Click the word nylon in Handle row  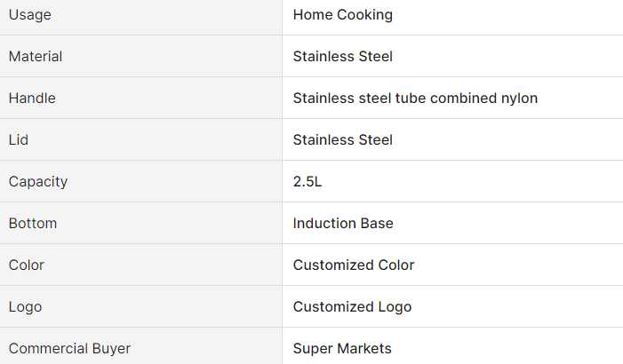(519, 99)
